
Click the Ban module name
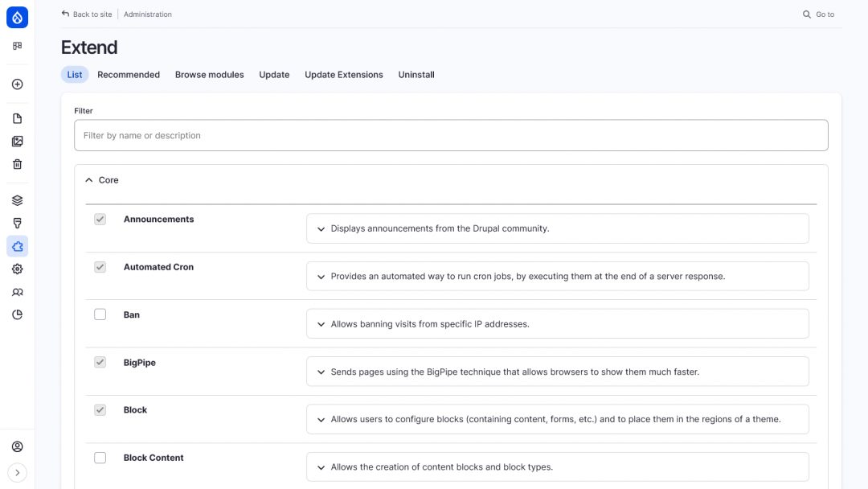(x=132, y=314)
